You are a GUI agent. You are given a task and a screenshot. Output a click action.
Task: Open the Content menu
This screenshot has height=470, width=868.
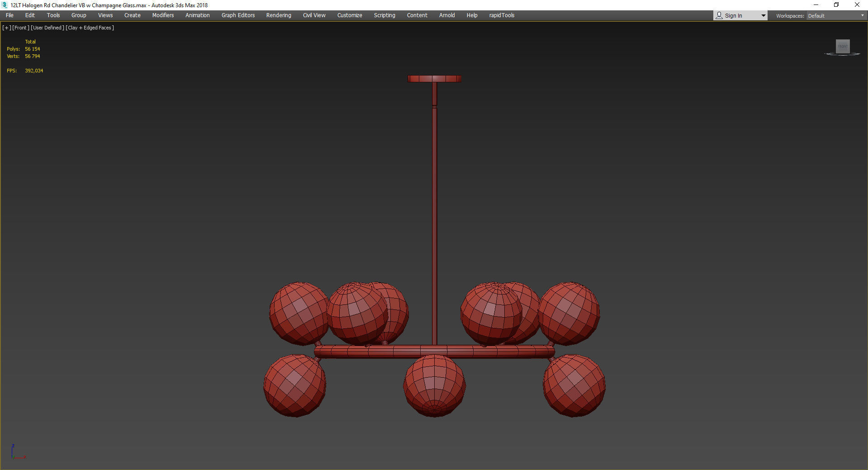[417, 15]
